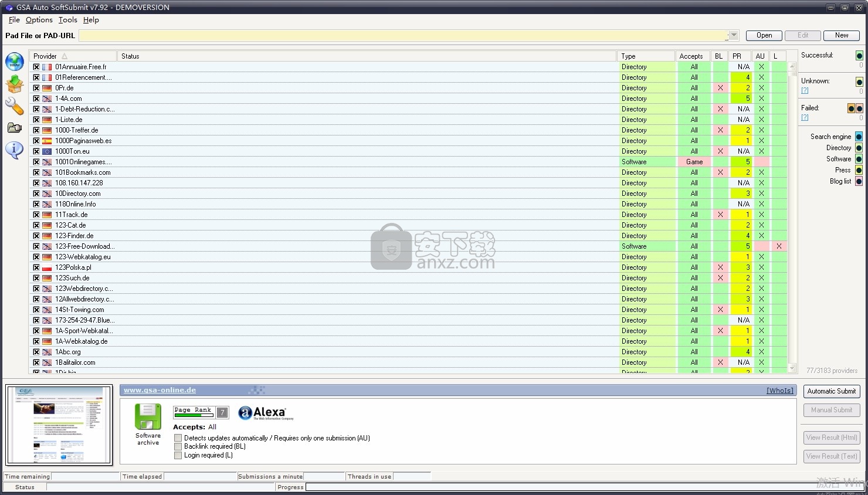Click the Polish flag beside 123Polska.pl
This screenshot has width=868, height=495.
click(47, 267)
